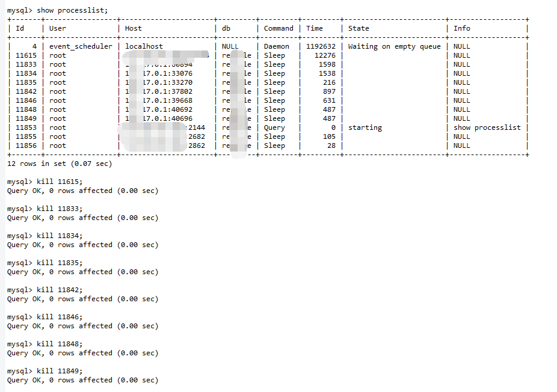
Task: Select Id cell 11856 in the table
Action: pyautogui.click(x=26, y=145)
